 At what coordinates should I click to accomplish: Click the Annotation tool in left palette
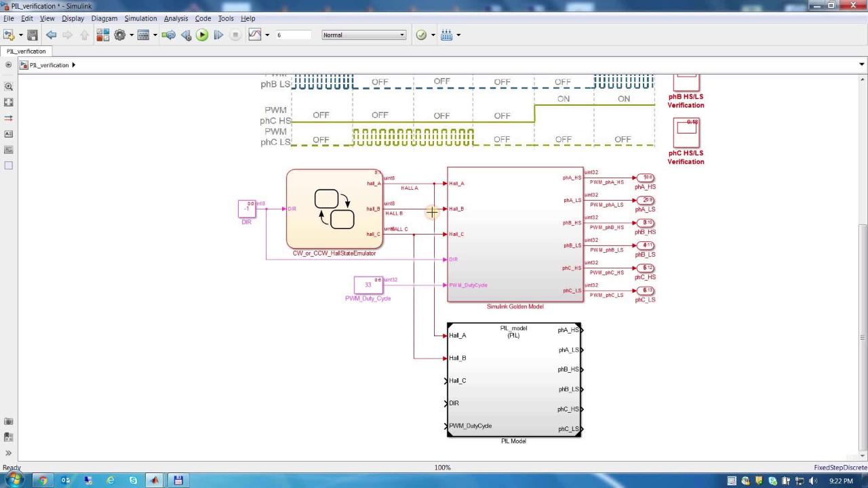click(x=9, y=134)
